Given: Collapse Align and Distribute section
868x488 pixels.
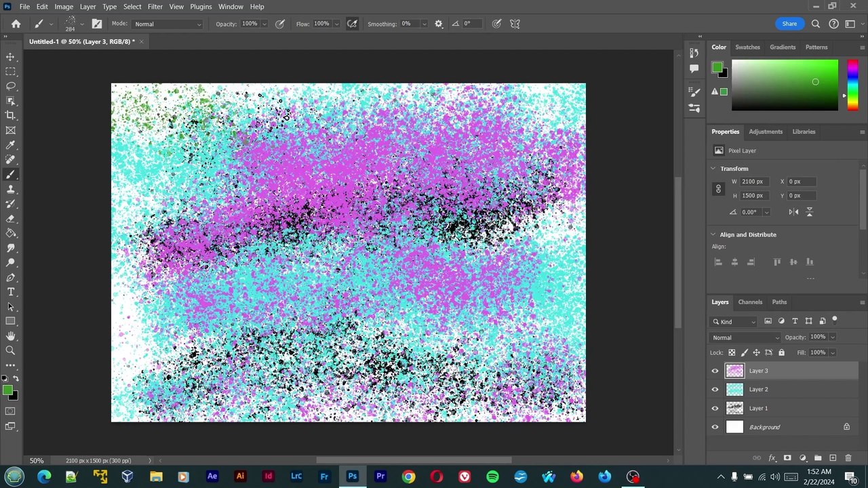Looking at the screenshot, I should click(x=713, y=235).
